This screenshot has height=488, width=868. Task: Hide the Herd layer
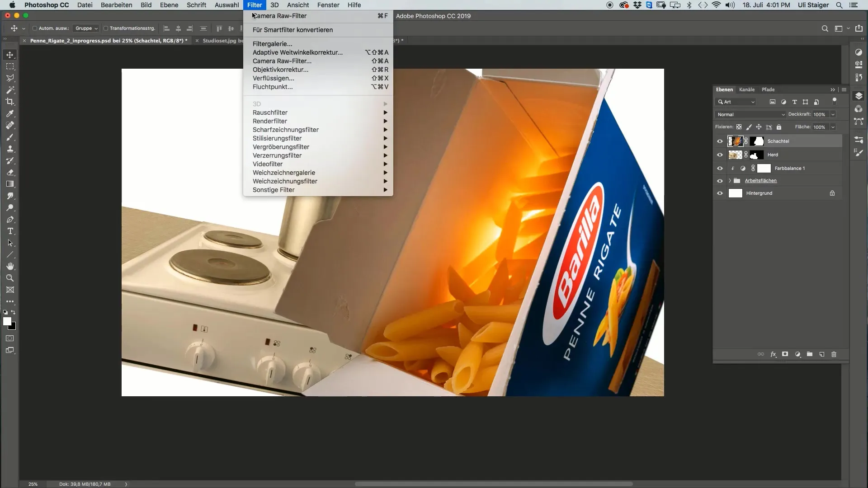tap(720, 155)
